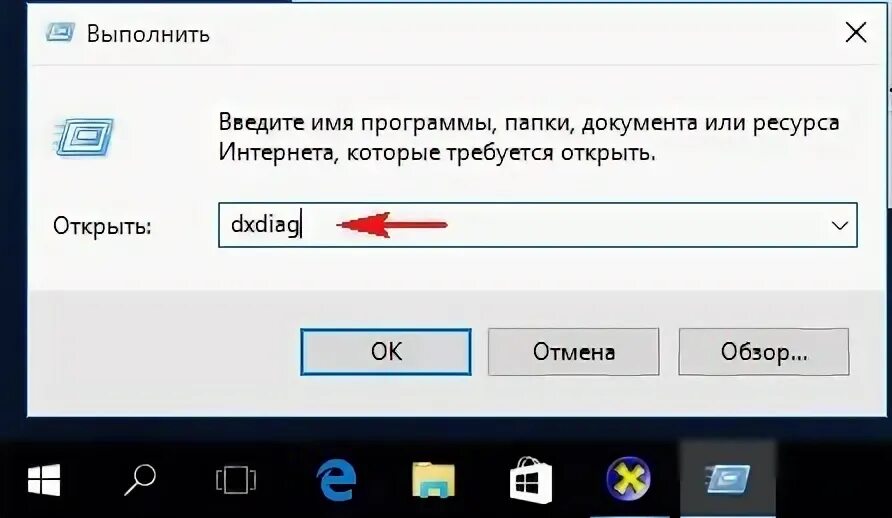Open the Microsoft Store taskbar icon

(530, 480)
